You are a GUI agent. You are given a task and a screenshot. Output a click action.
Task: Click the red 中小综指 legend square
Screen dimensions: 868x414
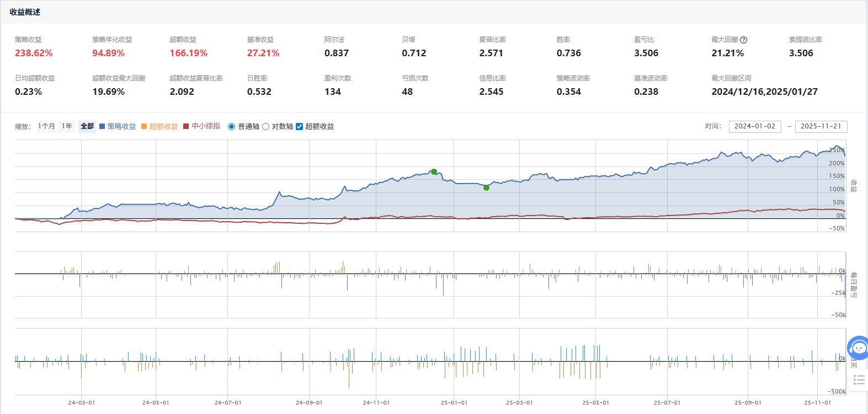click(x=186, y=126)
